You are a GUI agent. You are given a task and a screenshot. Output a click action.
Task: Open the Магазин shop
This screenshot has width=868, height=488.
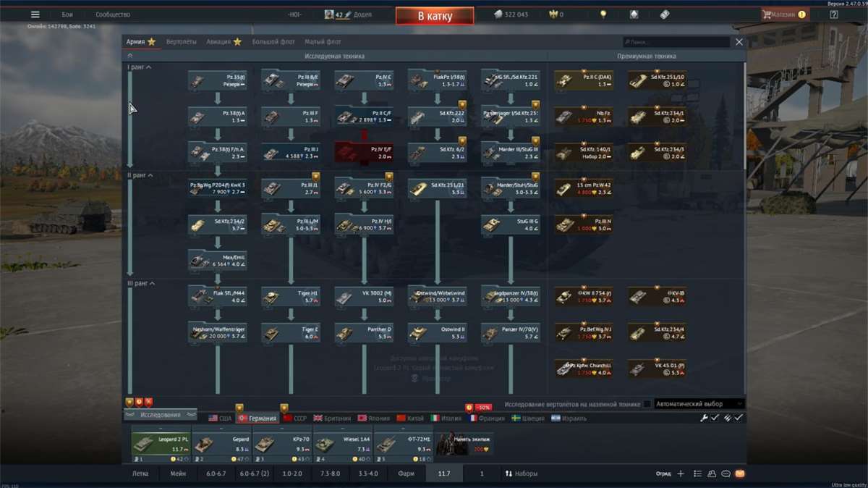[x=785, y=14]
